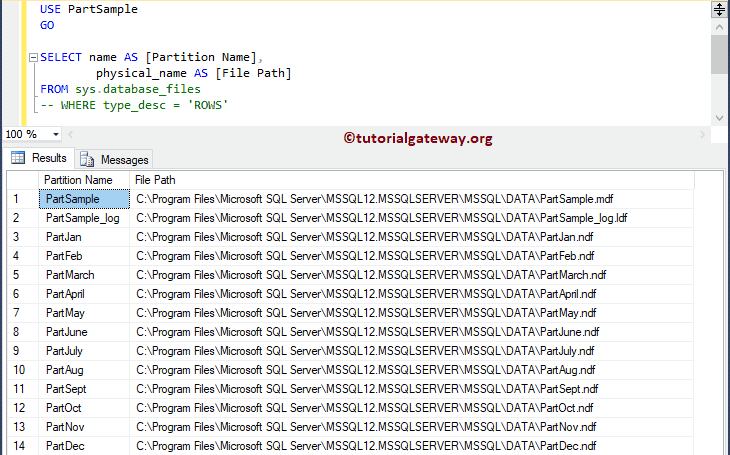This screenshot has width=730, height=455.
Task: Select the PartAug name cell
Action: pos(84,370)
